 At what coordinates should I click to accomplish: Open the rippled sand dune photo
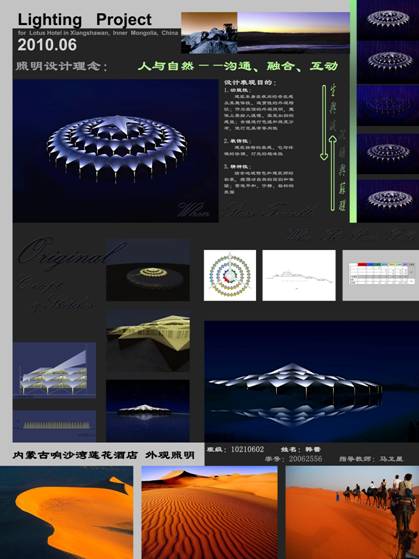[209, 512]
